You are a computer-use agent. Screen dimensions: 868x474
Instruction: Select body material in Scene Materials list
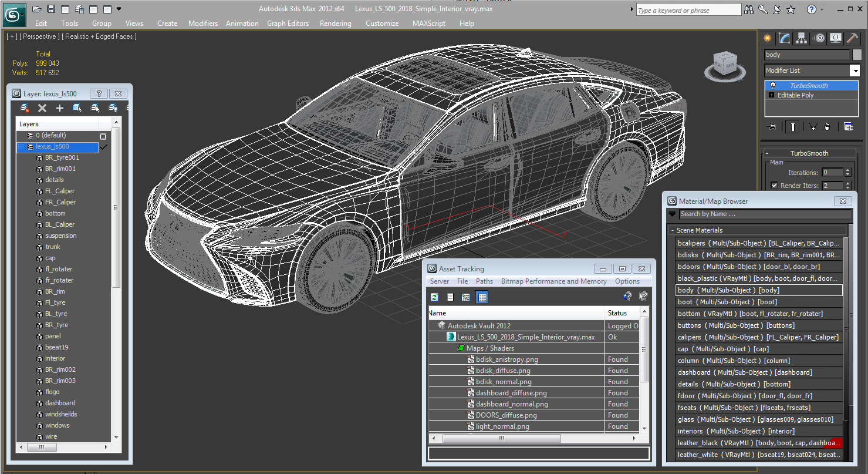coord(759,290)
